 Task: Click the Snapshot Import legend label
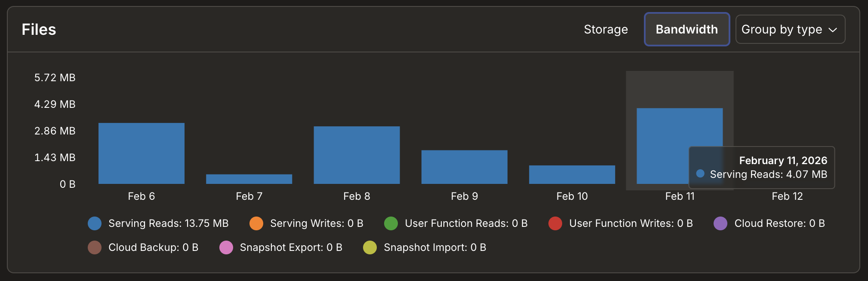pos(435,247)
